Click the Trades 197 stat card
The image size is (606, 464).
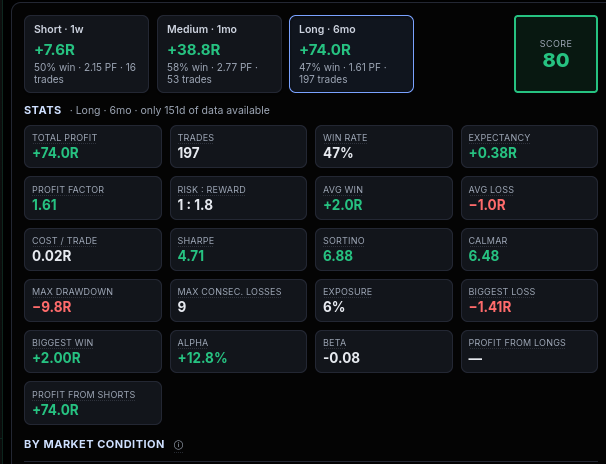pos(238,146)
